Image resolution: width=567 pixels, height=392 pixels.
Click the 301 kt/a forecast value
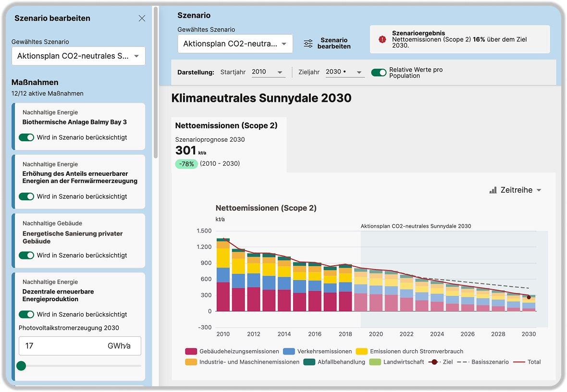point(191,150)
